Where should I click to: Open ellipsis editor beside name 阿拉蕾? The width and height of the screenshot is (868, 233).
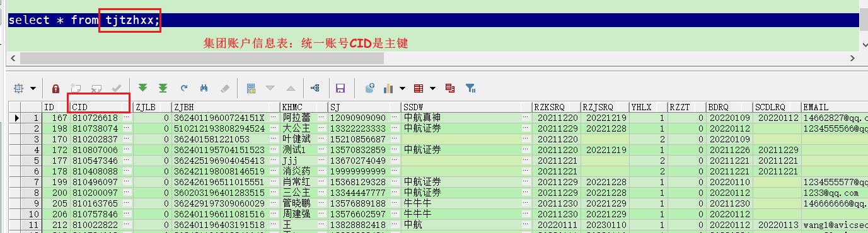pyautogui.click(x=321, y=118)
